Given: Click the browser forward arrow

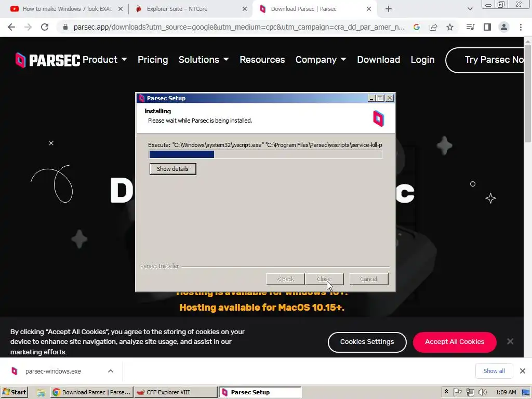Looking at the screenshot, I should click(x=28, y=27).
